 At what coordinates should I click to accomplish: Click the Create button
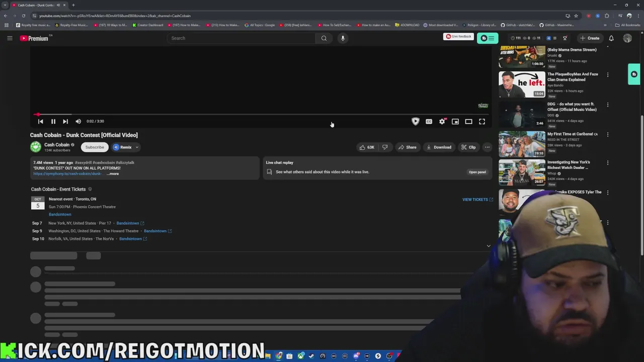590,38
